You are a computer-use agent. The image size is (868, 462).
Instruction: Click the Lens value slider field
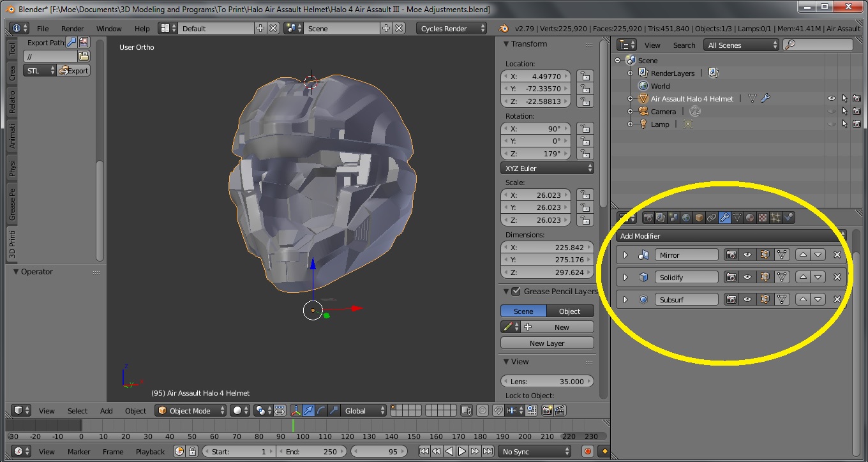pos(548,381)
